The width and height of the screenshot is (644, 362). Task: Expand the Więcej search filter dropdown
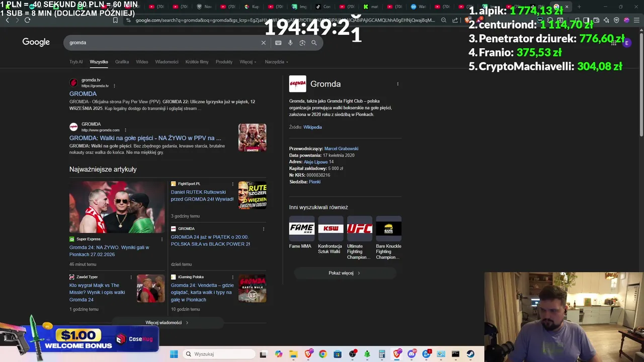pos(248,62)
